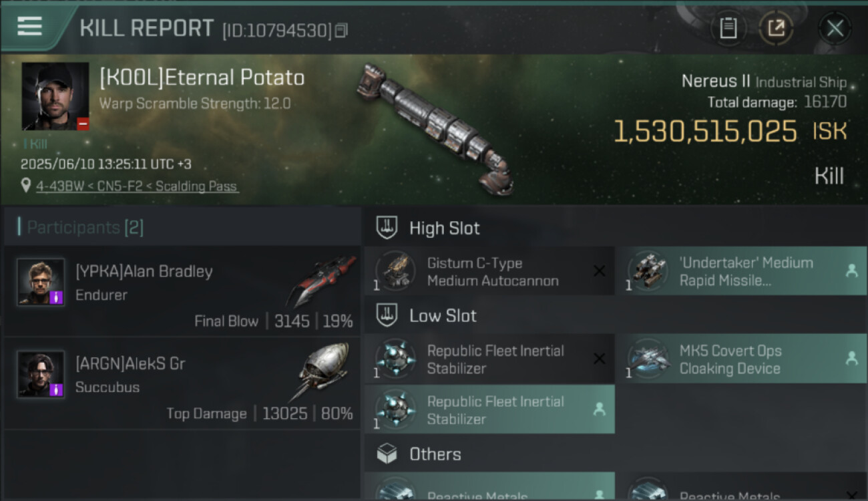Screen dimensions: 868x501
Task: Click the Participants tab header
Action: tap(80, 227)
